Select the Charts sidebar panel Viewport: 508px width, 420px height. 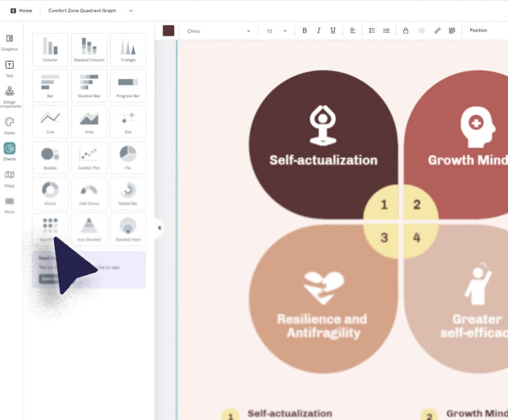(9, 152)
